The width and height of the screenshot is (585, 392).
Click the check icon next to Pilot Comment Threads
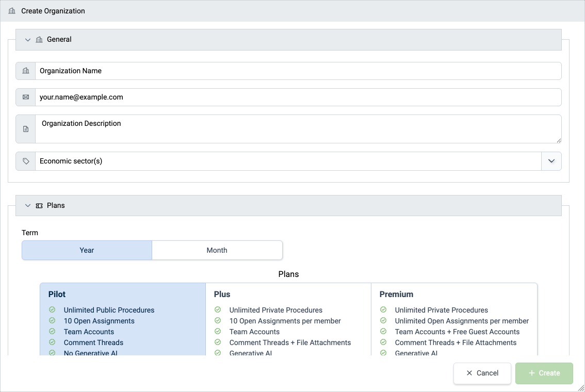click(x=52, y=342)
